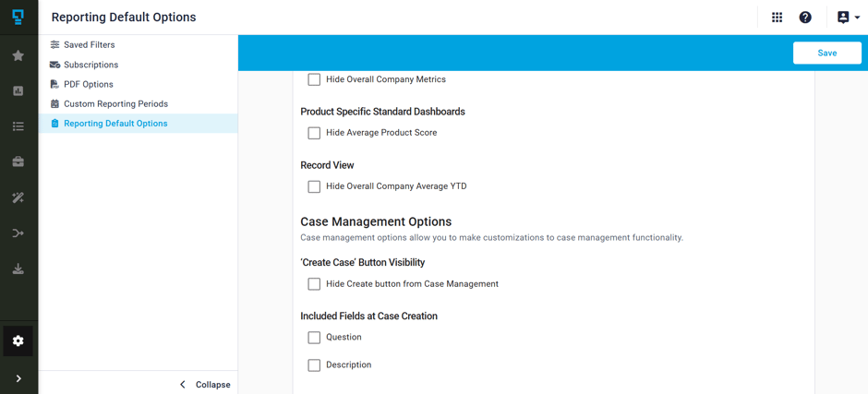This screenshot has height=394, width=868.
Task: Open the user account dropdown
Action: (x=848, y=18)
